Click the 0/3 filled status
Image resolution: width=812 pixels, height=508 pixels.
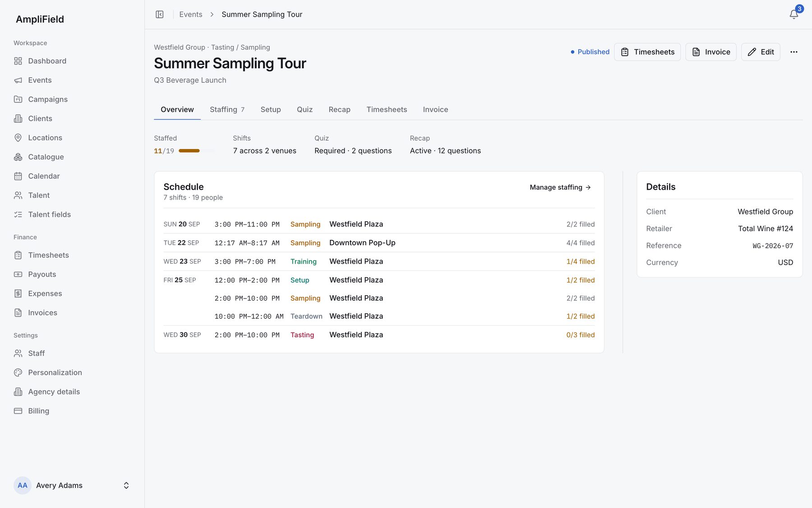[x=580, y=335]
